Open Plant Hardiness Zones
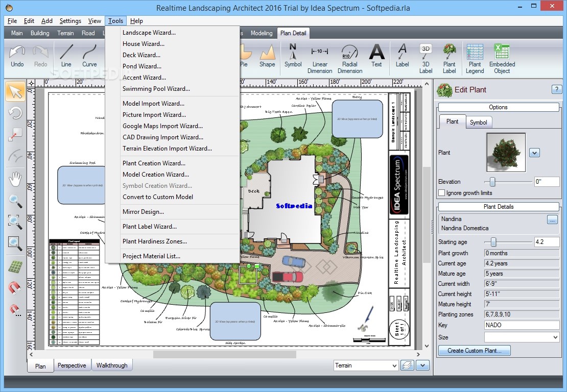 [155, 241]
